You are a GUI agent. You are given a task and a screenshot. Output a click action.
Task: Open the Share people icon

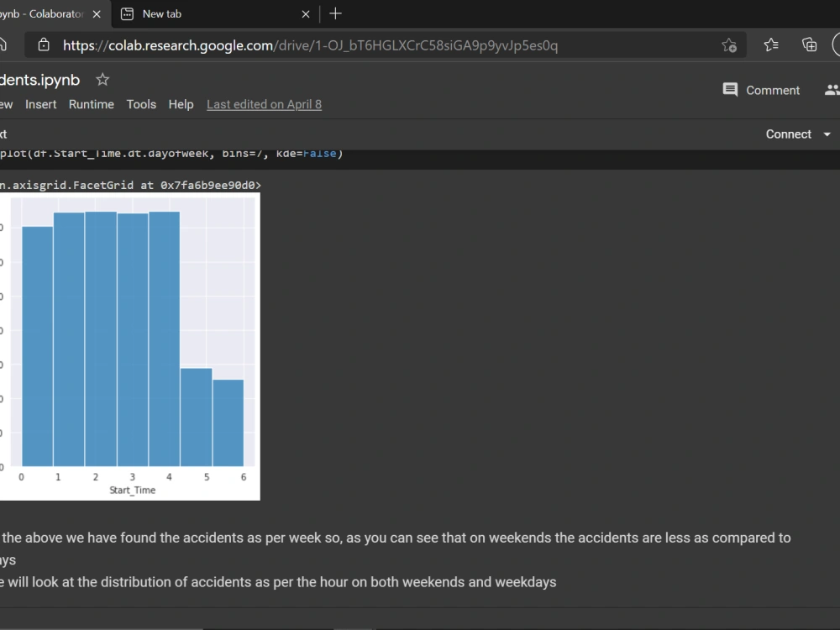click(832, 90)
